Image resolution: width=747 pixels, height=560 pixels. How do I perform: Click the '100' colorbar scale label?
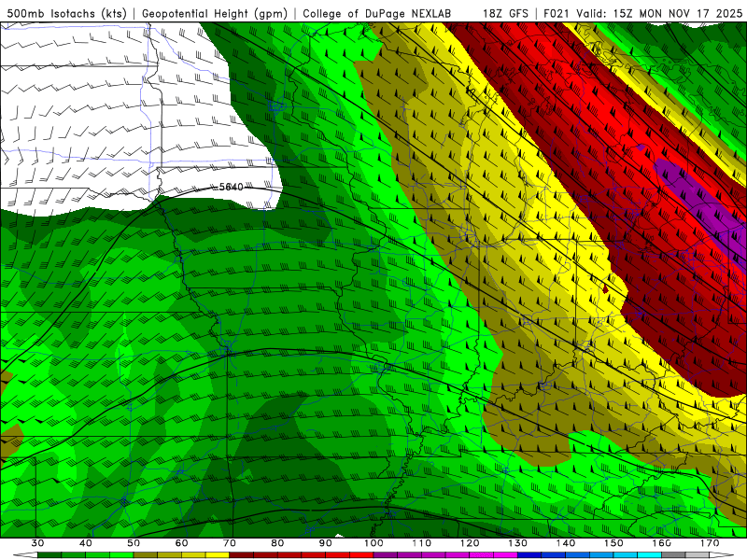(374, 543)
